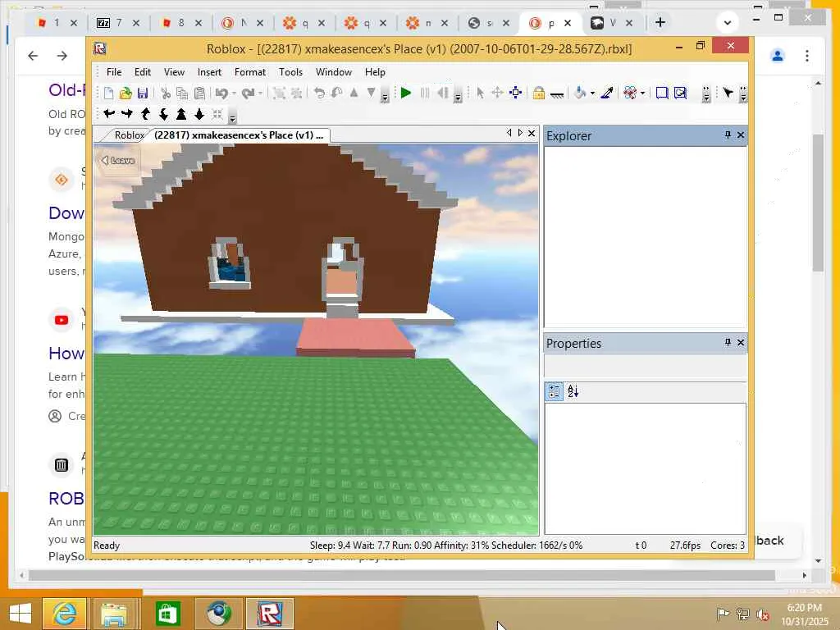Open the Material dropdown arrow
This screenshot has height=630, width=840.
point(642,94)
